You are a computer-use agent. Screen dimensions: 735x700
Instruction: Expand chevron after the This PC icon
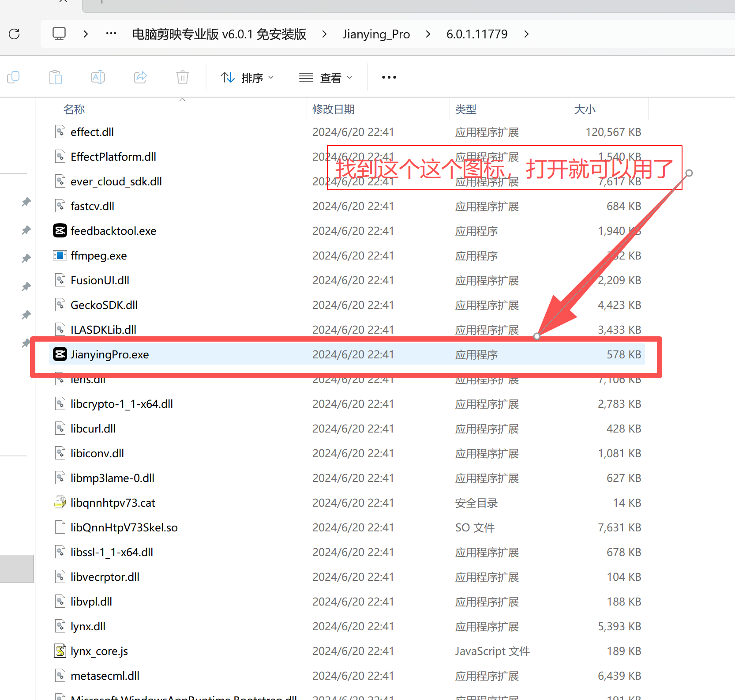[86, 34]
